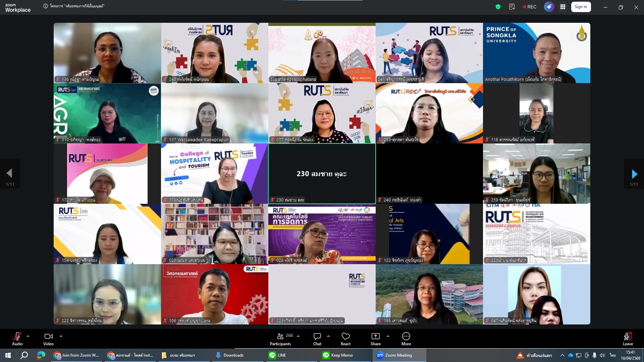The image size is (644, 362).
Task: Expand the chevron next to Participants
Action: pyautogui.click(x=298, y=336)
